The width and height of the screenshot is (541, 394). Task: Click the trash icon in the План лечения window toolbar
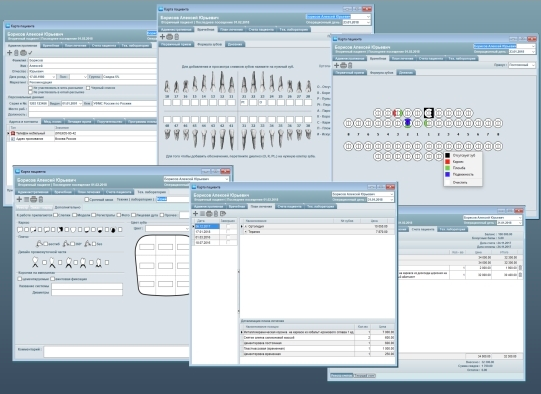216,214
